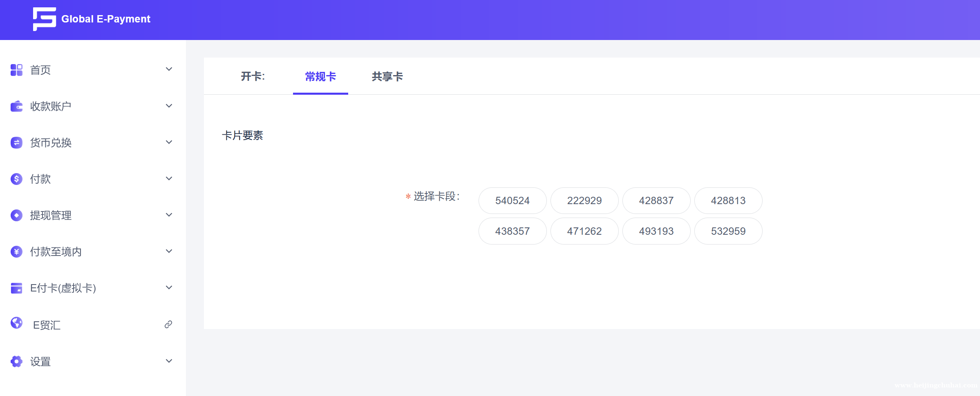Click the external link icon beside E贸汇

tap(168, 325)
